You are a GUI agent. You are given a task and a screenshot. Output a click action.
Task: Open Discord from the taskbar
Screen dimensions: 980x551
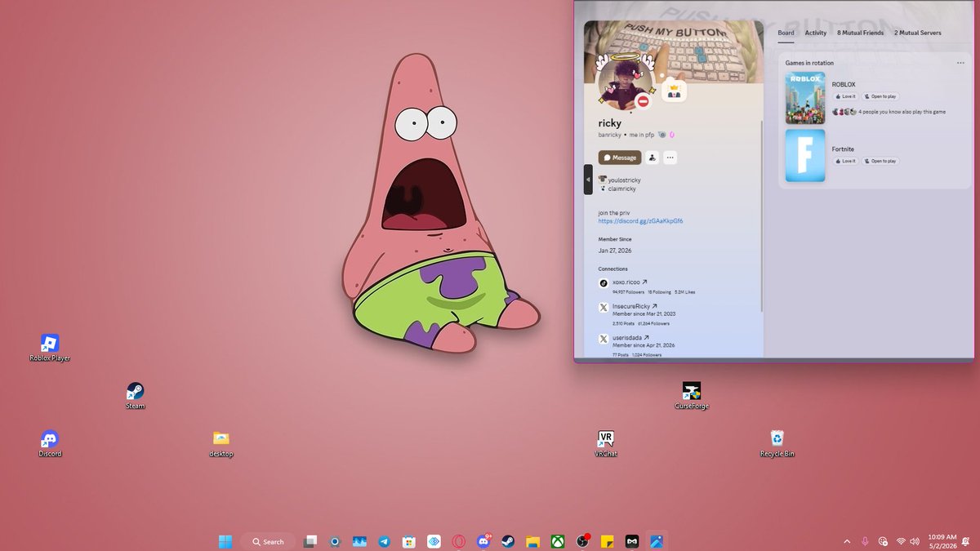click(483, 541)
